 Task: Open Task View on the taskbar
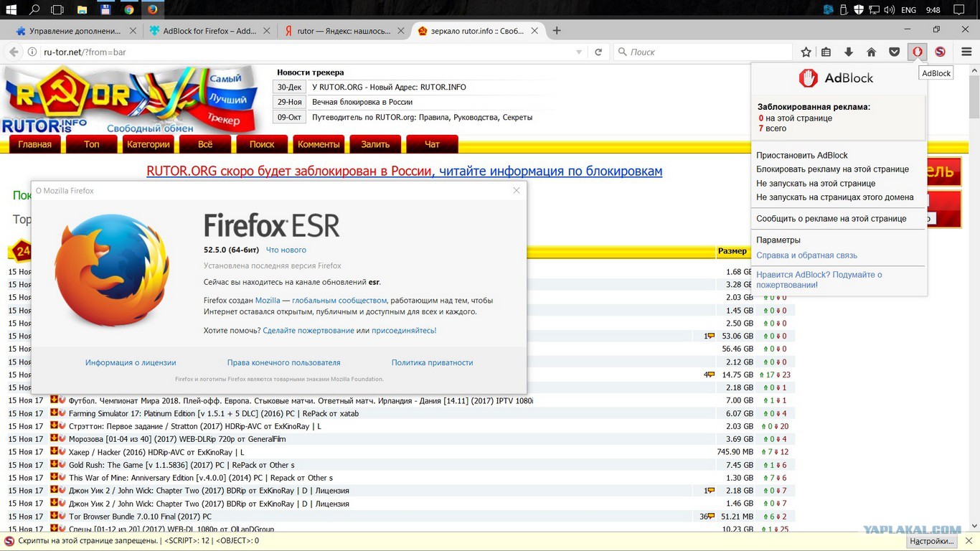tap(58, 10)
